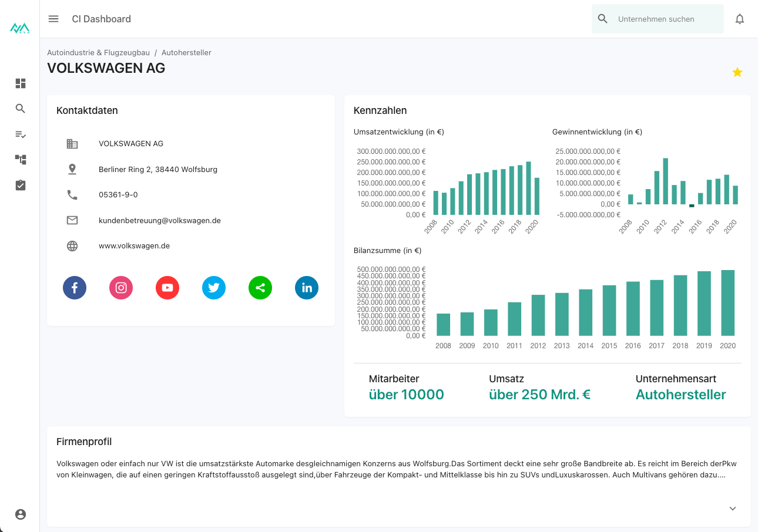This screenshot has height=532, width=758.
Task: Open the user account icon
Action: [21, 514]
